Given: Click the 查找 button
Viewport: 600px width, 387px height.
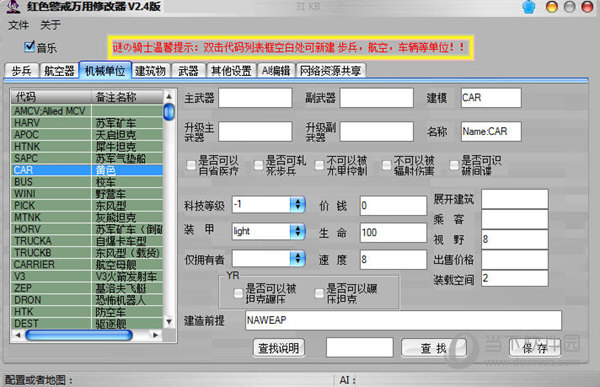Looking at the screenshot, I should (434, 348).
